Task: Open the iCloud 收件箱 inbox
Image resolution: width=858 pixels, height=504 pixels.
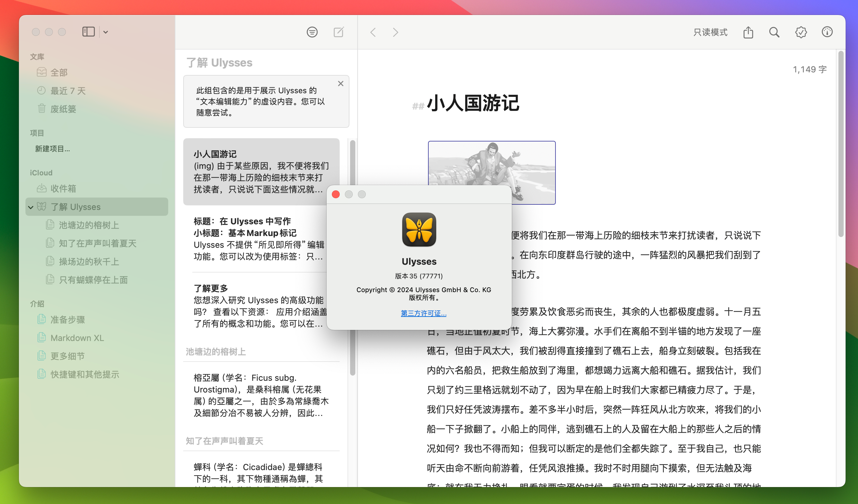Action: click(97, 189)
